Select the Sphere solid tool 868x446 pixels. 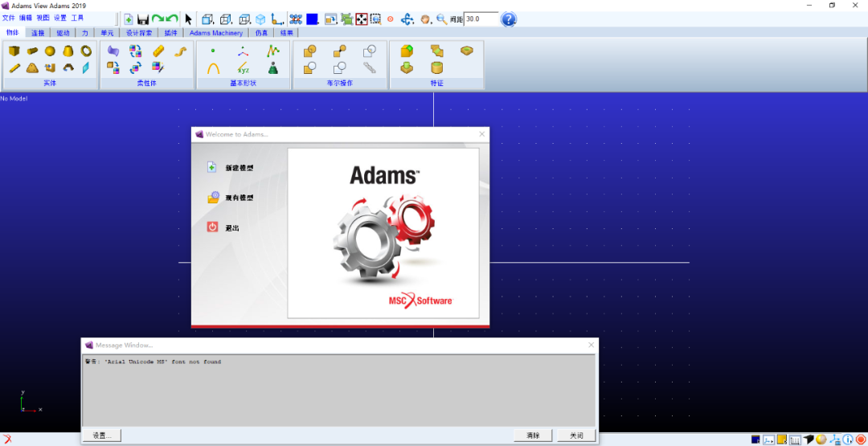tap(50, 51)
